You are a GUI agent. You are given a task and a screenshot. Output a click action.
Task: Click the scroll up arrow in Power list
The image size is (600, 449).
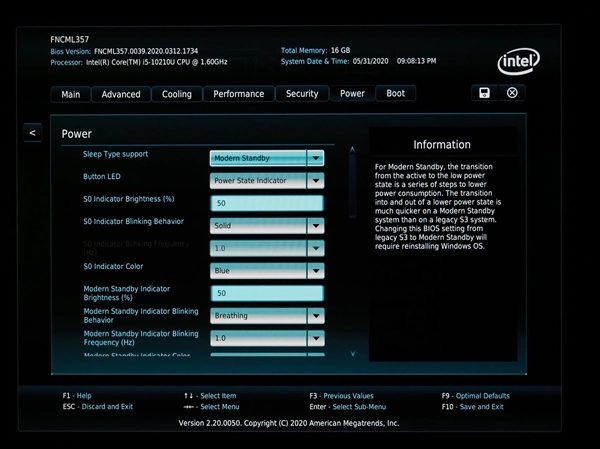[352, 150]
